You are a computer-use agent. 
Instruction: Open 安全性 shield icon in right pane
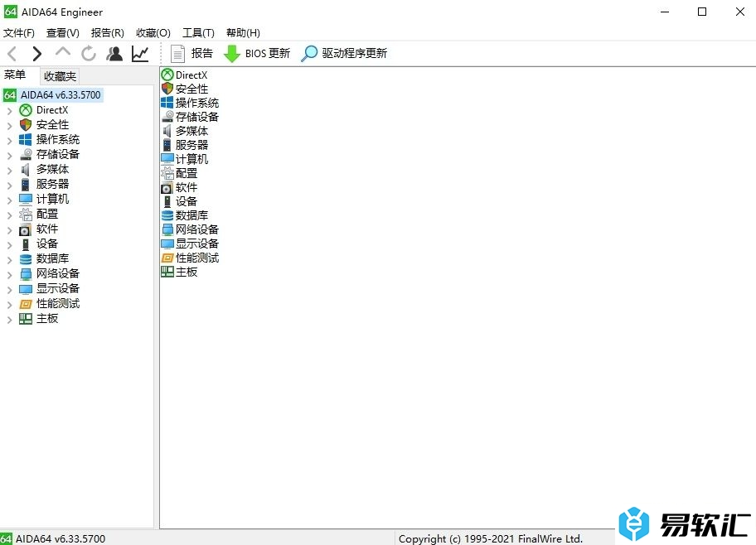click(167, 89)
